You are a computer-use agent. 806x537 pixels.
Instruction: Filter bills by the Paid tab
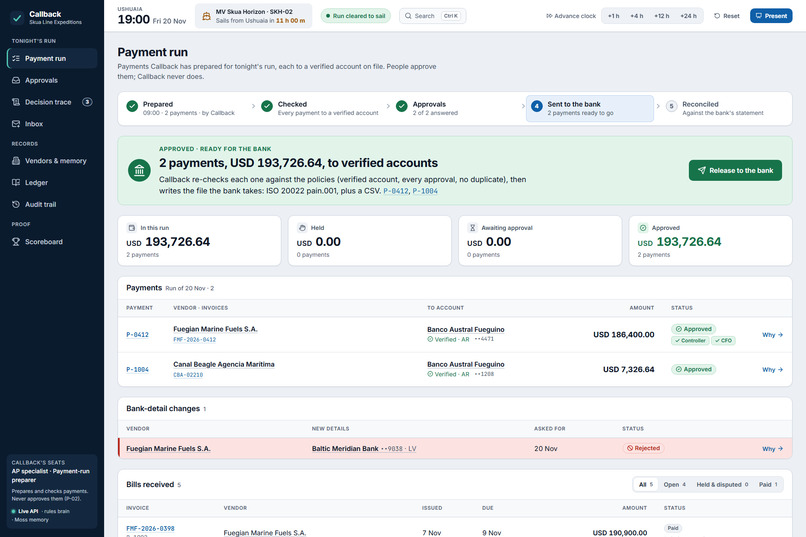768,485
